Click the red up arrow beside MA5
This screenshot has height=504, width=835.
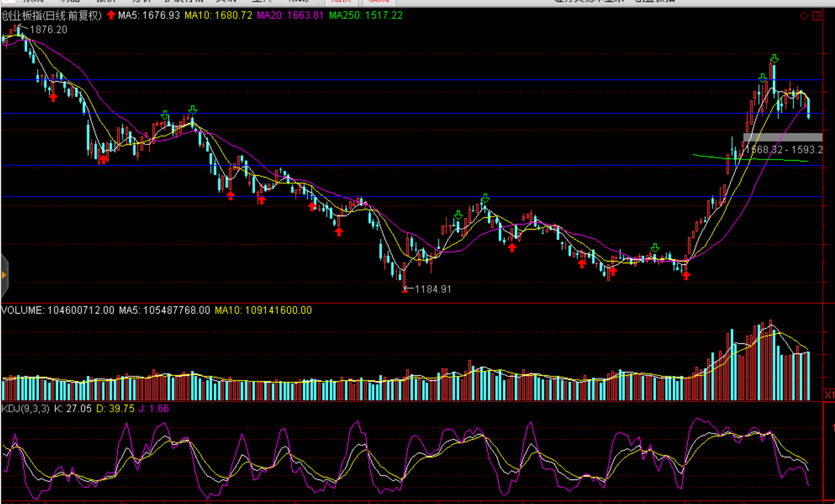[x=111, y=15]
